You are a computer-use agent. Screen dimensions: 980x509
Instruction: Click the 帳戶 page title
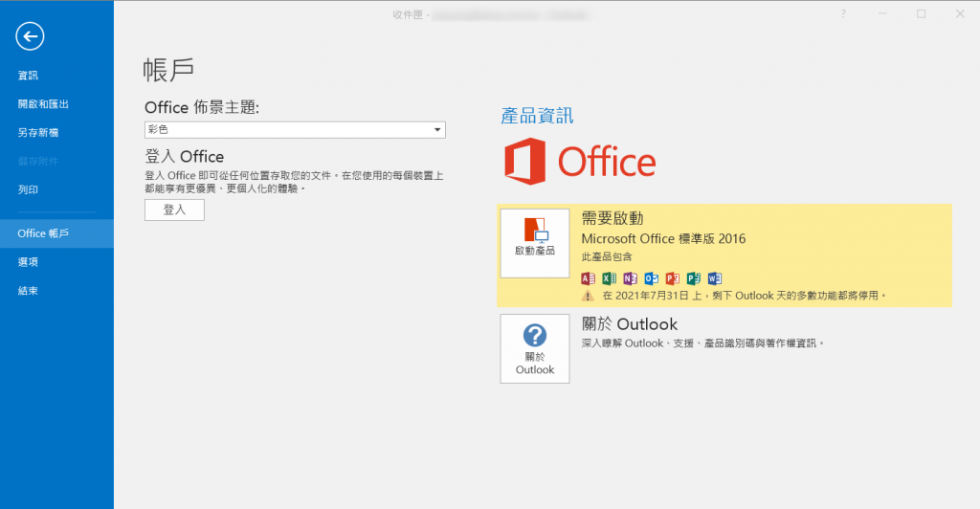168,69
